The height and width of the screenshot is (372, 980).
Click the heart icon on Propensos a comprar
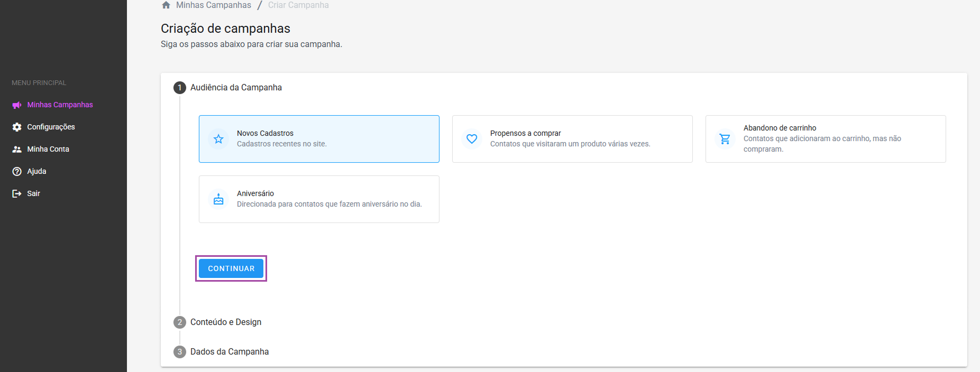point(472,139)
